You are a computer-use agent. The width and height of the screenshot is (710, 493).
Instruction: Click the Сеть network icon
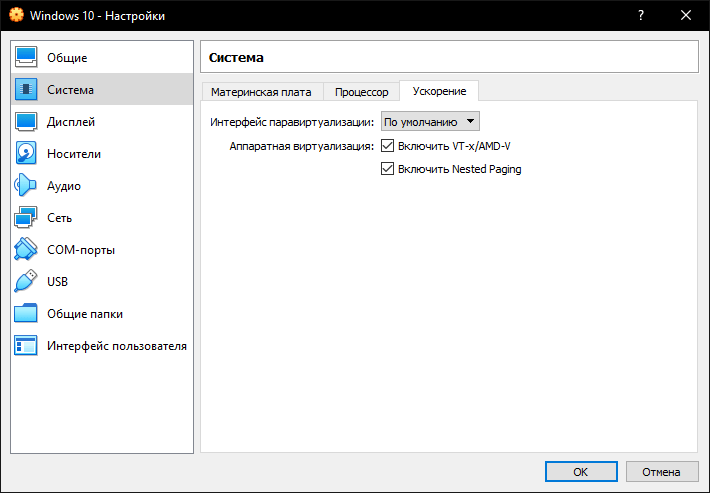coord(26,218)
